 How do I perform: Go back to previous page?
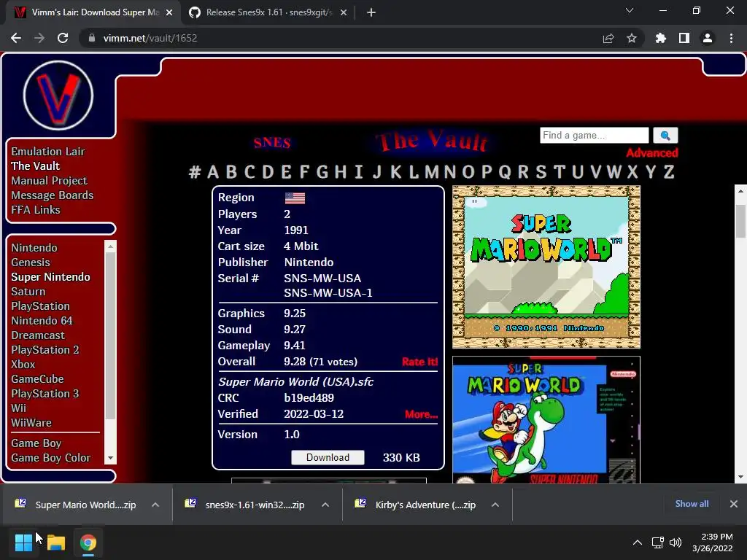(x=16, y=38)
